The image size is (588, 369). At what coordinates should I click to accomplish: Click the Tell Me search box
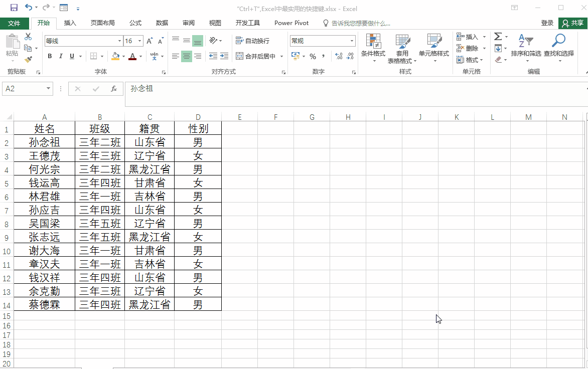coord(357,23)
